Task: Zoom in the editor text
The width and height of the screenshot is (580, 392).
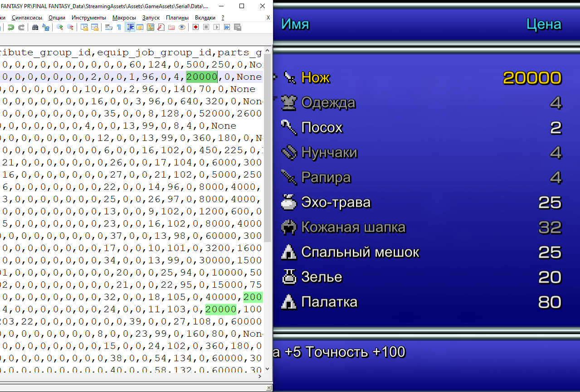Action: 59,27
